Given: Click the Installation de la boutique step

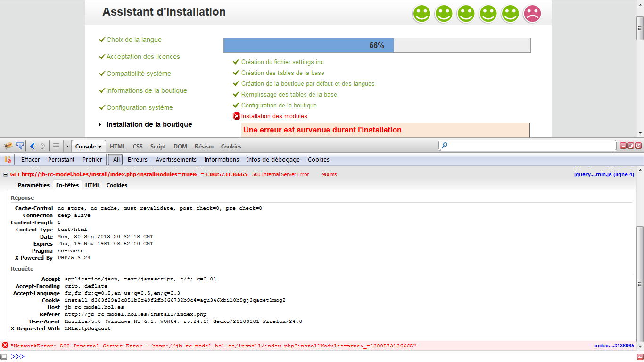Looking at the screenshot, I should (x=149, y=124).
